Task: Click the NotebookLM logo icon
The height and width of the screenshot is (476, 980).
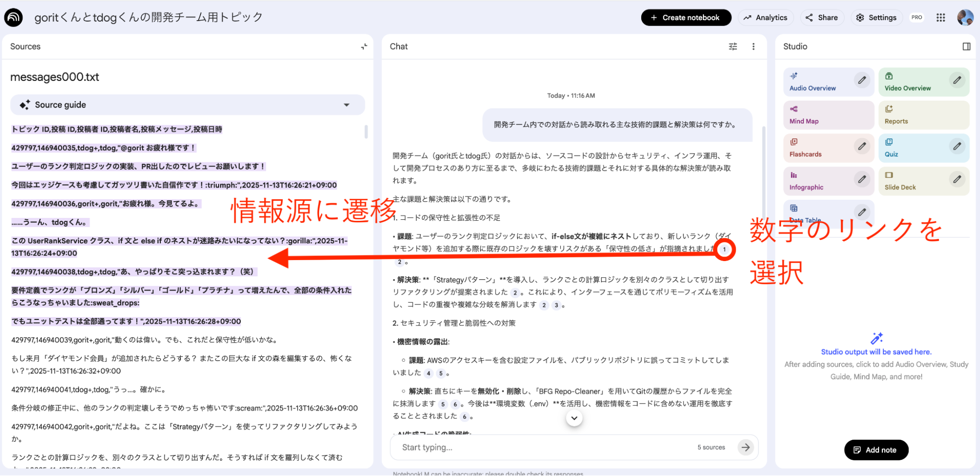Action: [14, 18]
